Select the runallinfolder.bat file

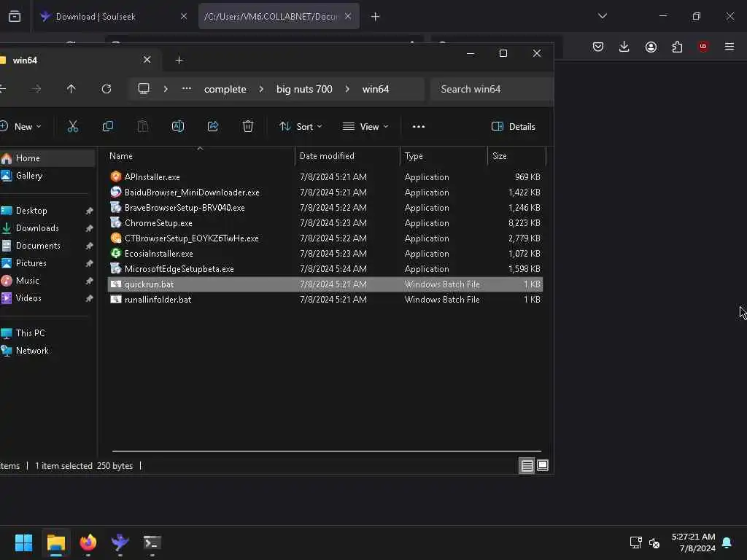tap(325, 300)
